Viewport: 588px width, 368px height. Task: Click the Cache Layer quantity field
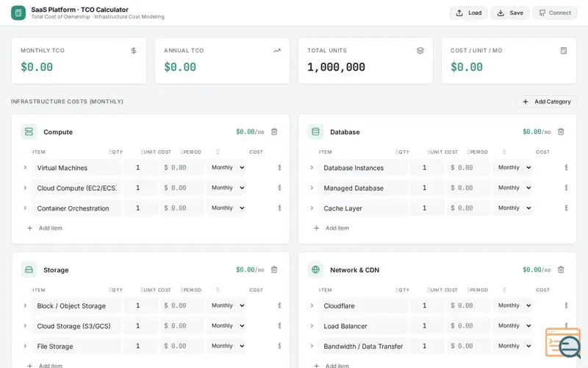click(427, 208)
